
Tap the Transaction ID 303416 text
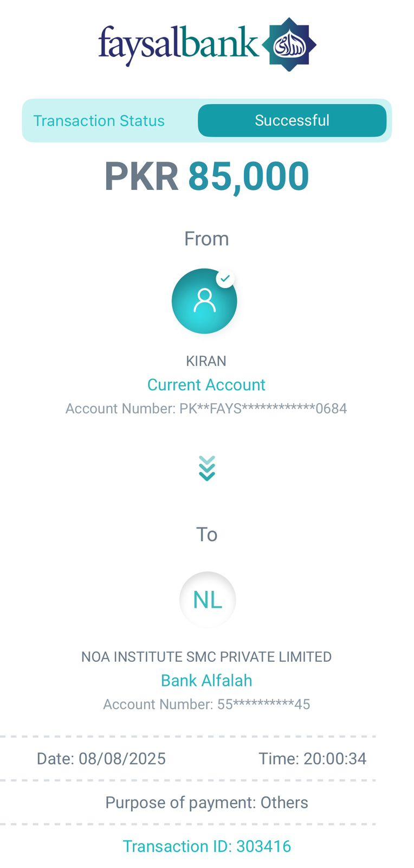click(x=206, y=846)
